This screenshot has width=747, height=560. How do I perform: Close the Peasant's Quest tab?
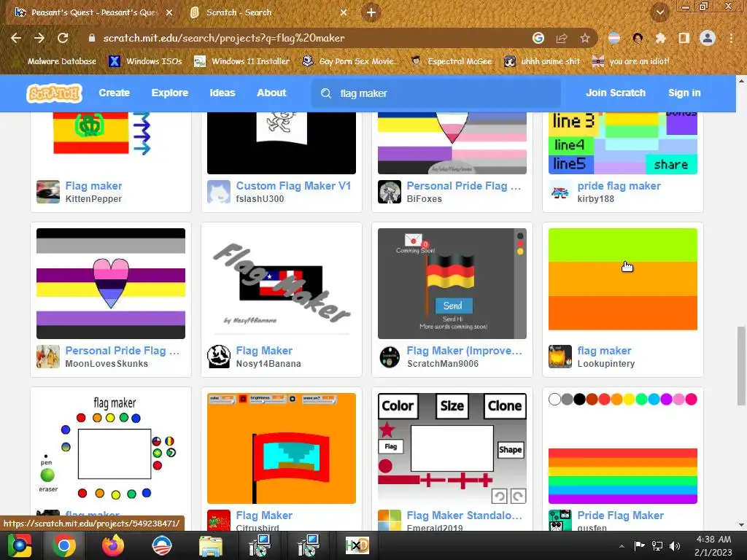pos(169,13)
